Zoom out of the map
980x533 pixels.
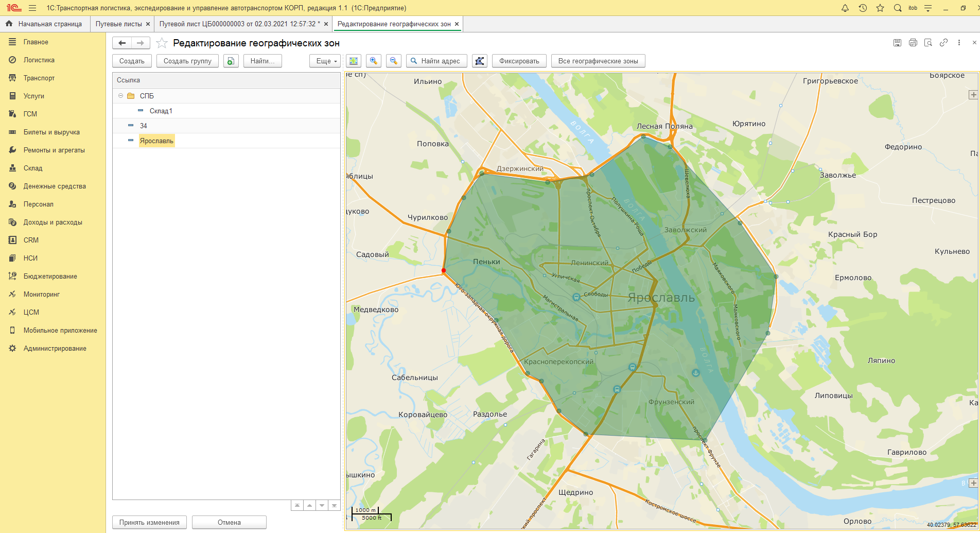coord(394,61)
